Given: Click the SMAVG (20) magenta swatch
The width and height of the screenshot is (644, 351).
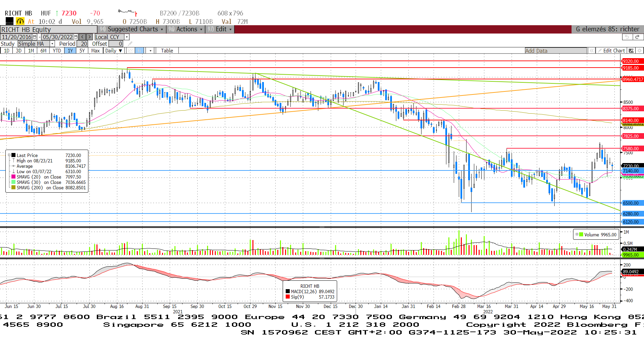Looking at the screenshot, I should coord(13,177).
